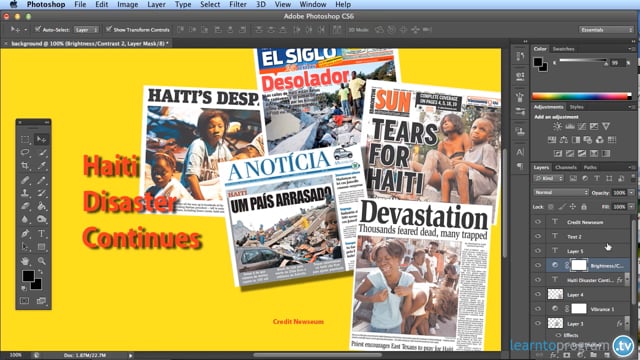This screenshot has width=640, height=360.
Task: Select the Quick Selection tool
Action: pyautogui.click(x=41, y=153)
